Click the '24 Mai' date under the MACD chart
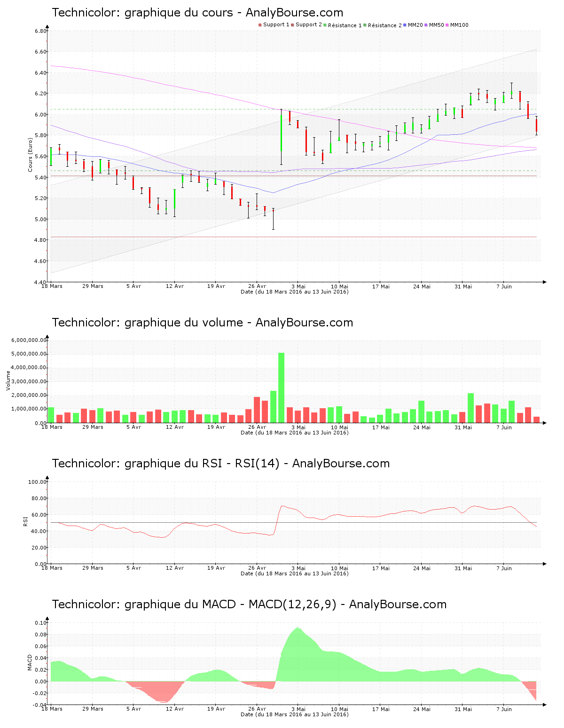This screenshot has height=728, width=564. coord(422,709)
